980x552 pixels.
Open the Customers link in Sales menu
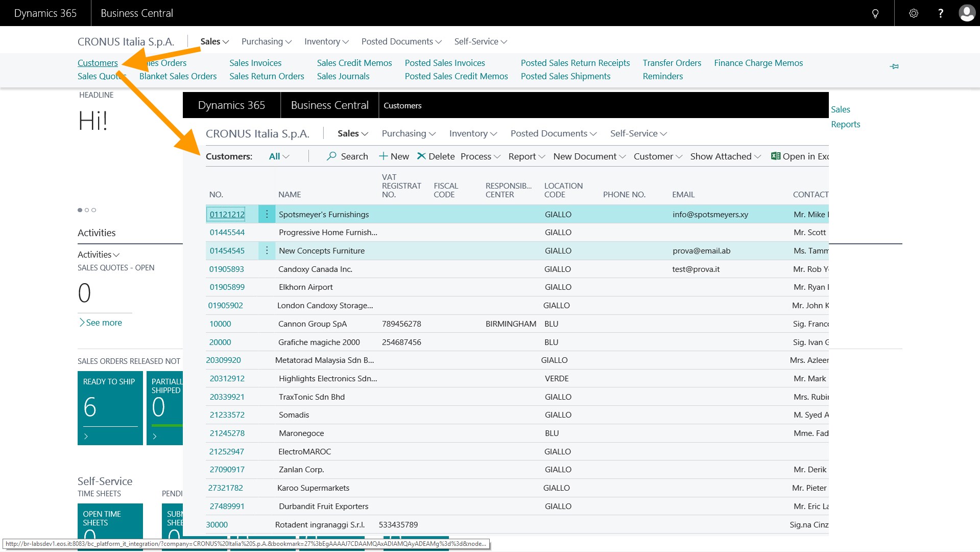(x=98, y=63)
